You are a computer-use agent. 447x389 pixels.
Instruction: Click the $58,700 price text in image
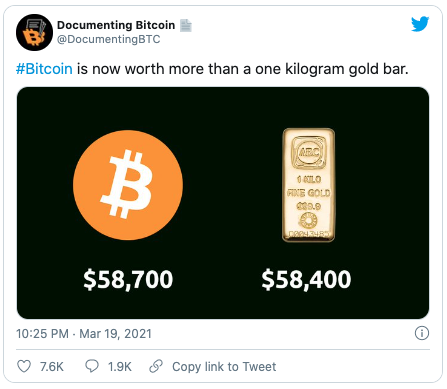128,279
